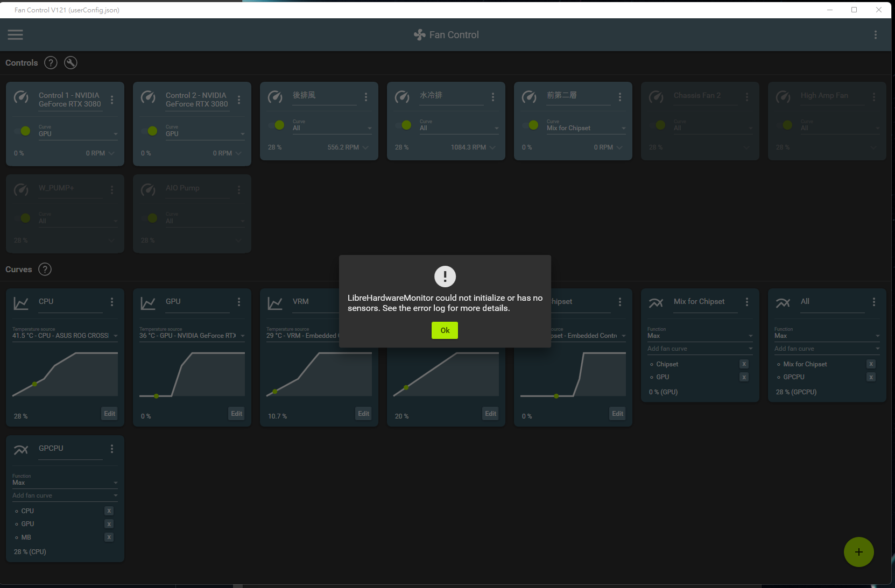Open the hamburger navigation menu
Viewport: 895px width, 588px height.
tap(15, 34)
